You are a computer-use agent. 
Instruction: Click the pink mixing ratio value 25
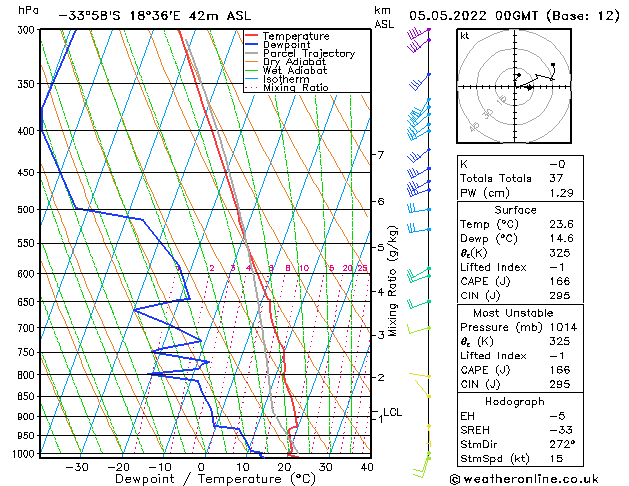363,268
